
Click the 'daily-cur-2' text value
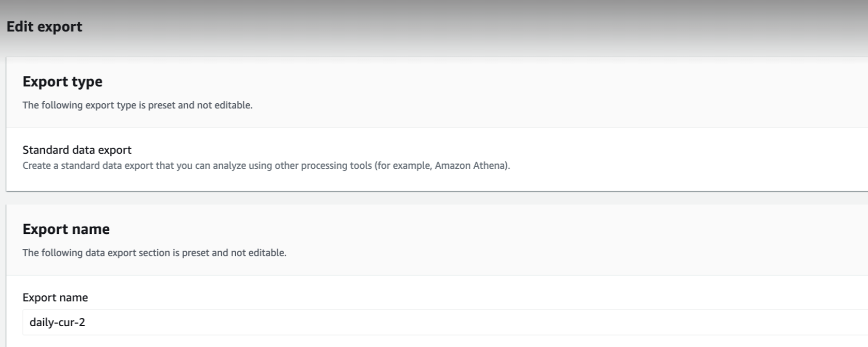pos(57,322)
